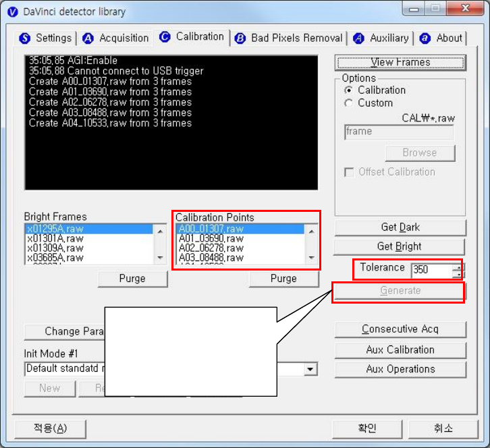490x448 pixels.
Task: Decrease Tolerance with the down spinner arrow
Action: (x=458, y=275)
